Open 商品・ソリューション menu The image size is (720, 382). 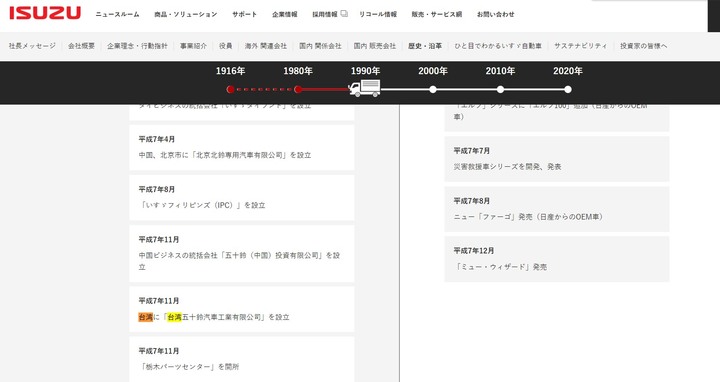pos(186,14)
